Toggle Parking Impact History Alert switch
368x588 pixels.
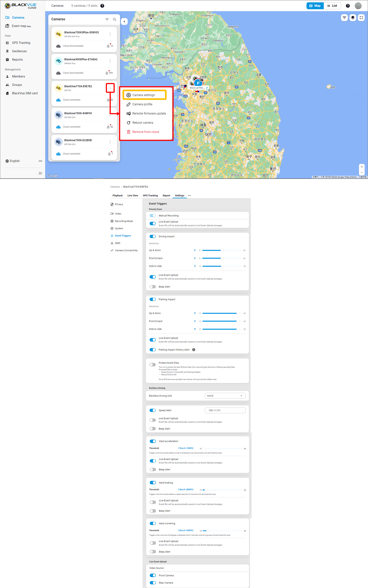153,350
